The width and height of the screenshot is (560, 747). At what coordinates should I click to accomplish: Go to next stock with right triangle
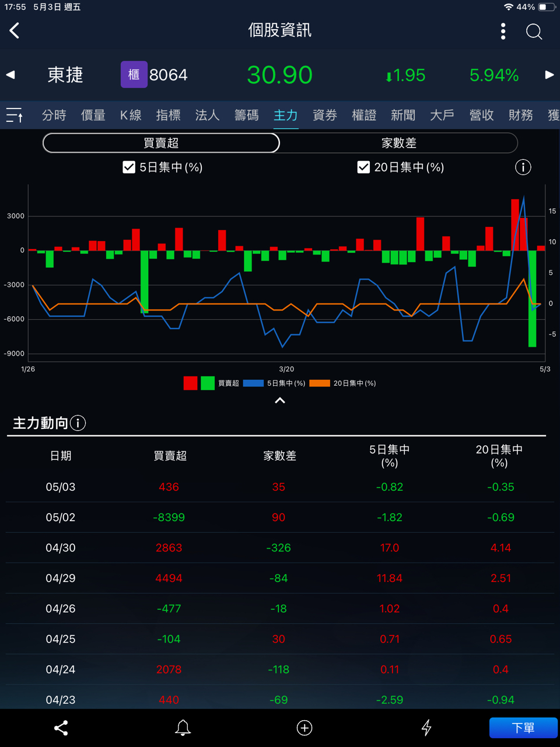click(549, 75)
